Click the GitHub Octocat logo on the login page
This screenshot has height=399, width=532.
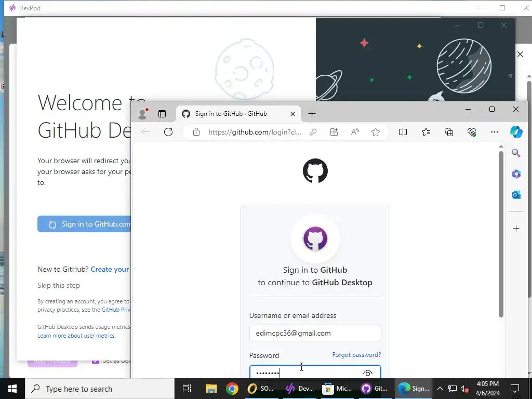click(315, 170)
